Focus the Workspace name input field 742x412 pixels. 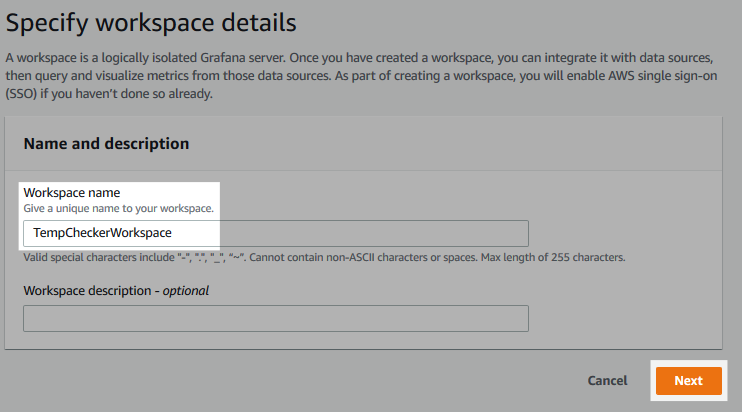276,233
